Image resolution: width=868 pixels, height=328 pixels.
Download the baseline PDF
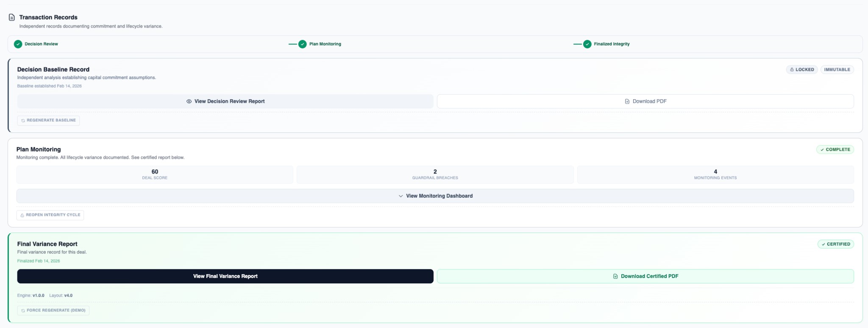point(645,101)
